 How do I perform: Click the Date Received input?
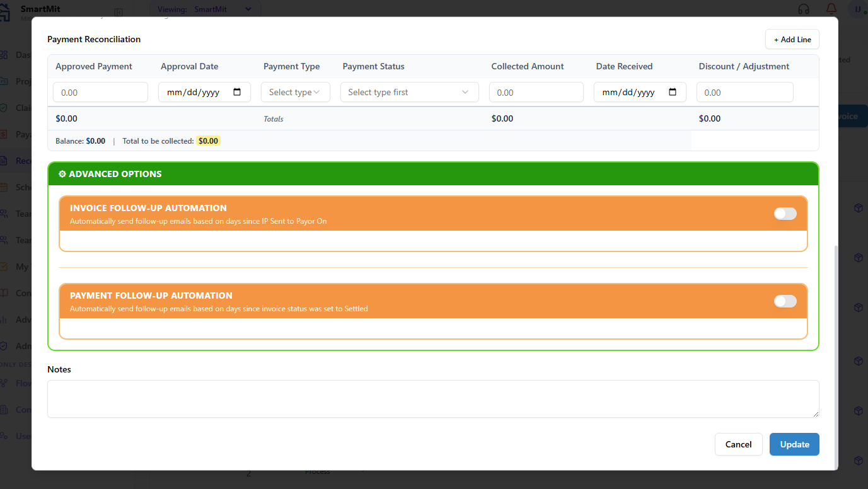pos(640,92)
